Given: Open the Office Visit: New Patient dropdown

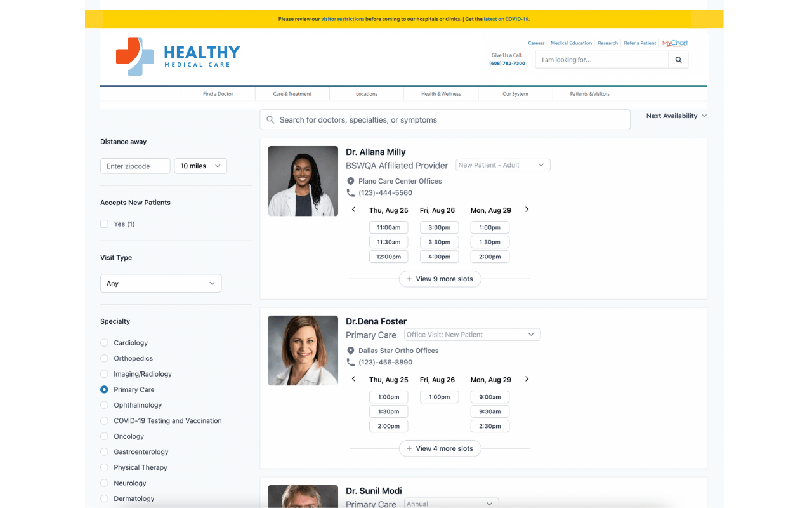Looking at the screenshot, I should pyautogui.click(x=473, y=335).
